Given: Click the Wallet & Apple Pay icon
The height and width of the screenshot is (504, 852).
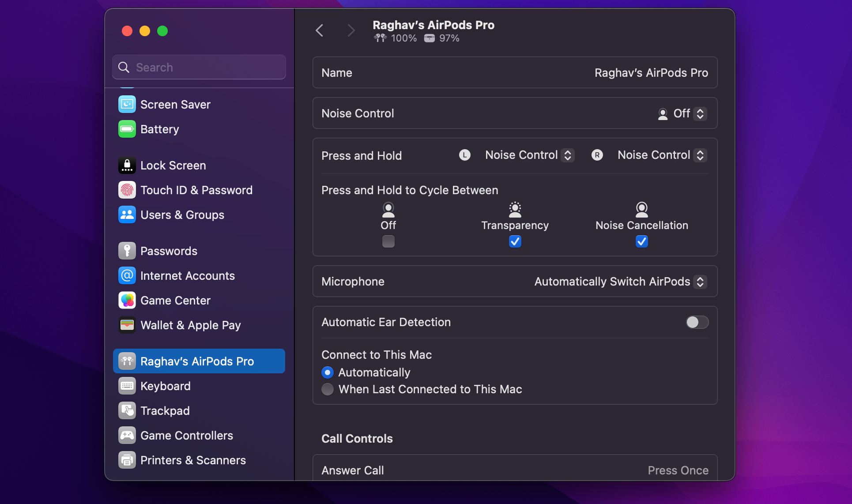Looking at the screenshot, I should (127, 325).
